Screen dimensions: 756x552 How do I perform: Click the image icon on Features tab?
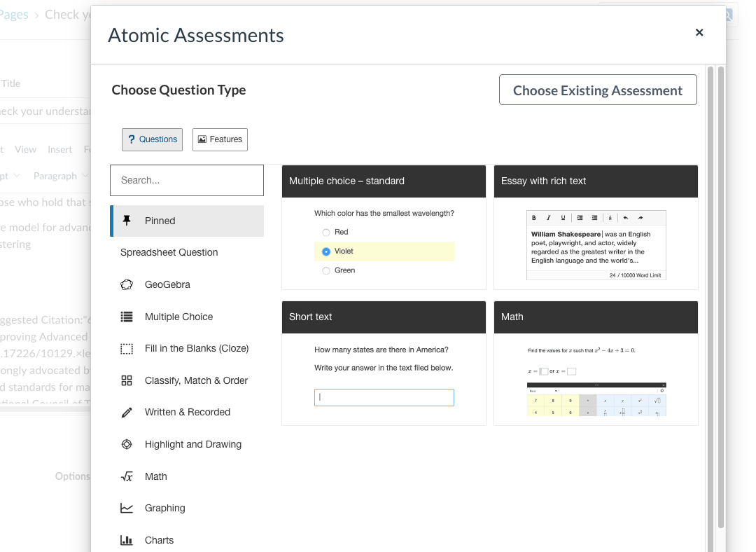click(202, 139)
